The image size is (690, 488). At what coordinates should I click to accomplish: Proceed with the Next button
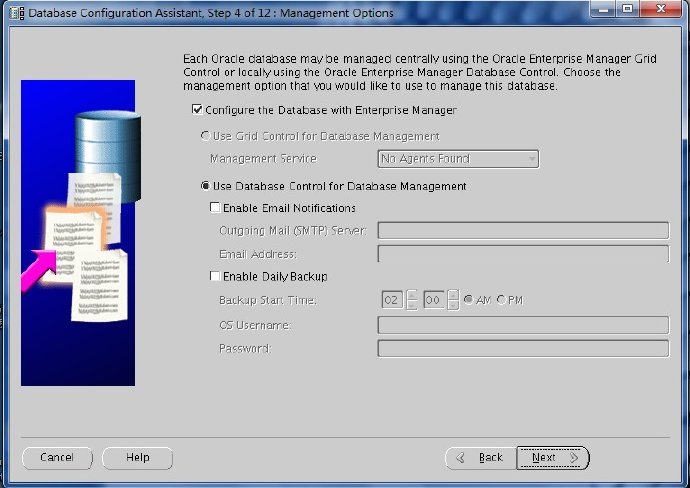(x=553, y=458)
